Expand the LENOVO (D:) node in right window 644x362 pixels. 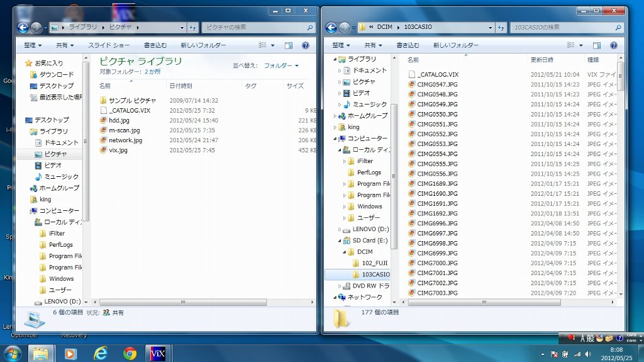point(340,230)
